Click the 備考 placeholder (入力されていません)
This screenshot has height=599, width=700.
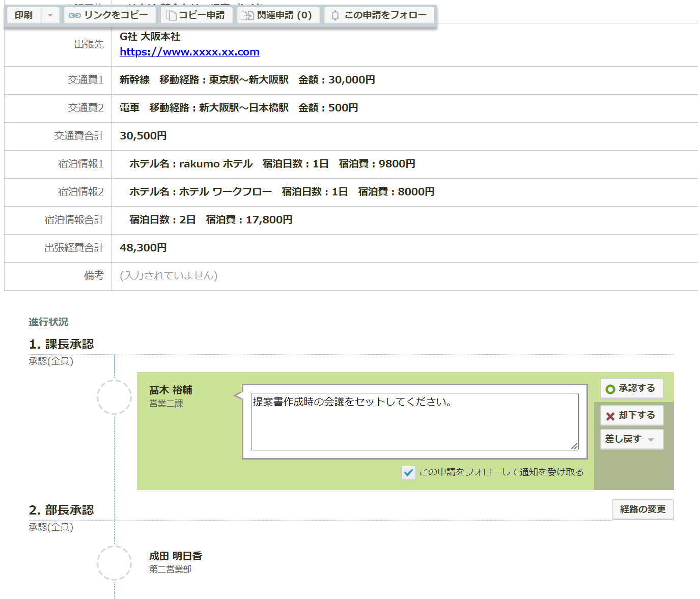click(169, 276)
